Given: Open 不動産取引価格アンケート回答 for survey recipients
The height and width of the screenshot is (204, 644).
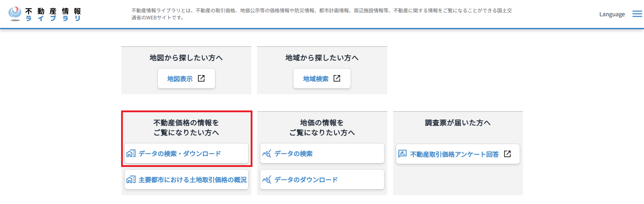Looking at the screenshot, I should (457, 154).
